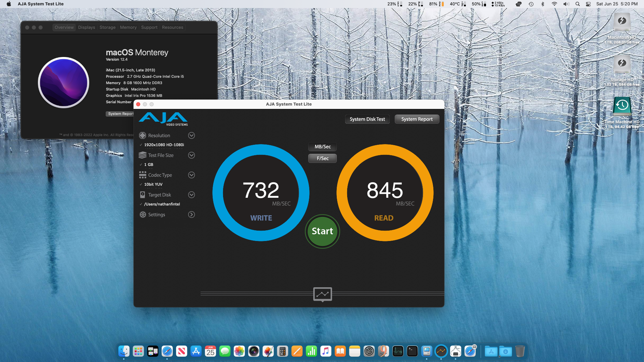Open Spotlight search in the menu bar
The width and height of the screenshot is (644, 362).
point(578,4)
